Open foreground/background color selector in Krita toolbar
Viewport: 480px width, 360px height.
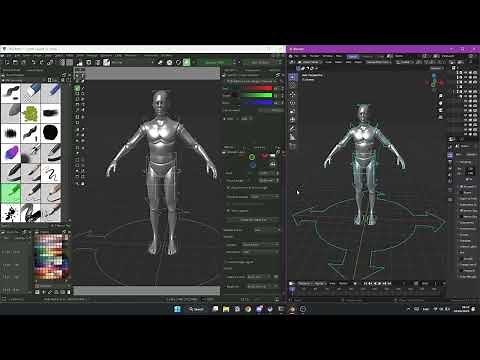click(80, 62)
